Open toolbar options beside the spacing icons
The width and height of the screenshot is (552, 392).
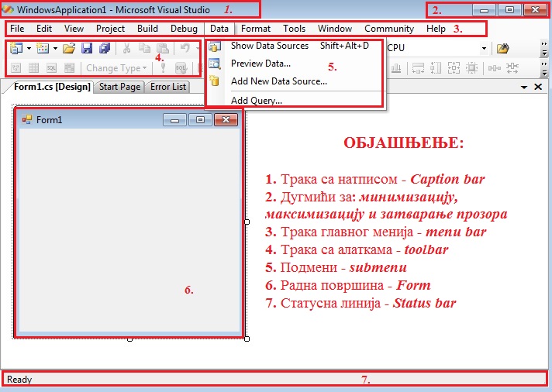pos(544,68)
